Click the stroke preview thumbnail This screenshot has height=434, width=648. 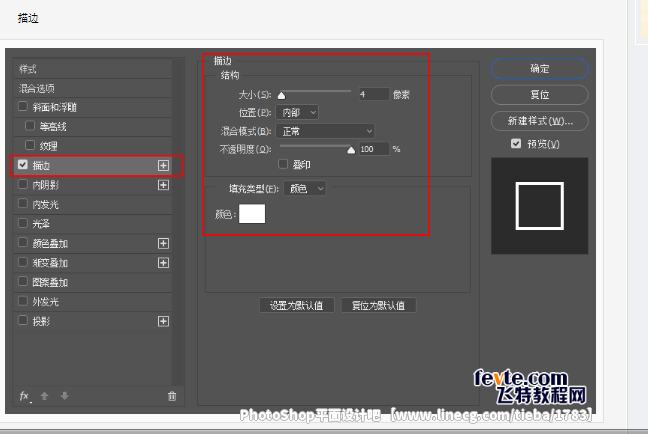tap(539, 206)
